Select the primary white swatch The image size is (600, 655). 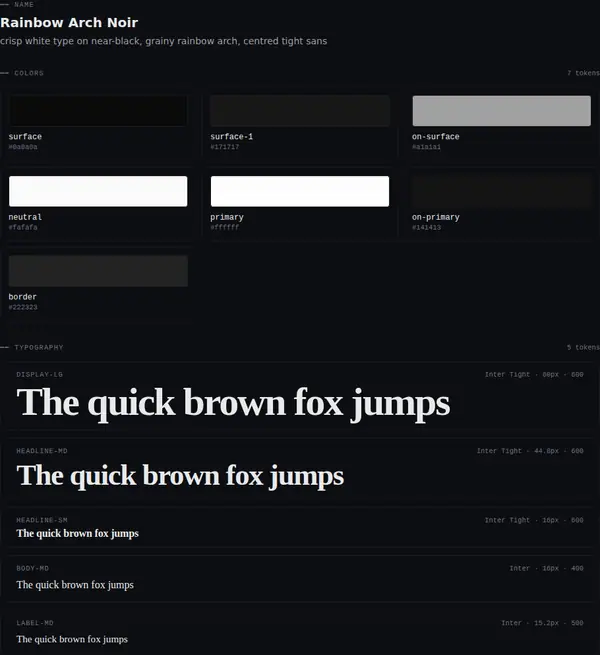click(300, 191)
